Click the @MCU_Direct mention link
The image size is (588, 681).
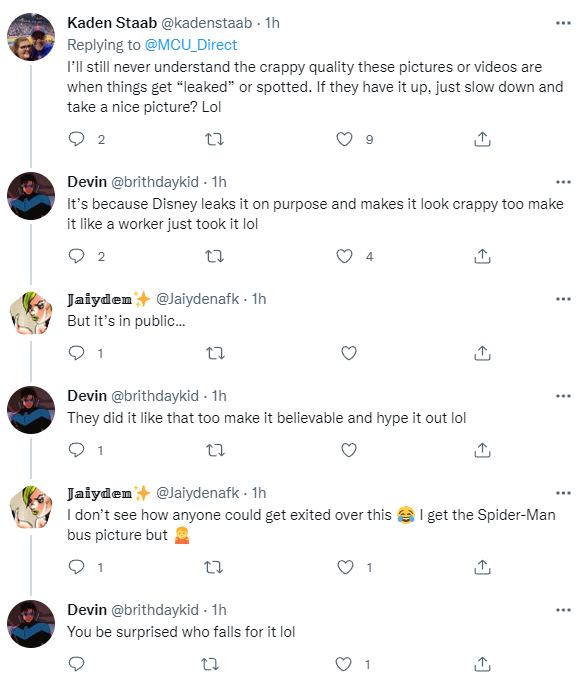tap(191, 45)
